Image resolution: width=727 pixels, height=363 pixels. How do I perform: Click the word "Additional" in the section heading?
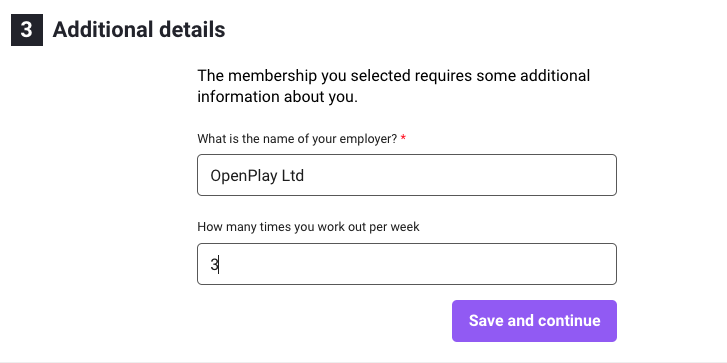tap(103, 30)
